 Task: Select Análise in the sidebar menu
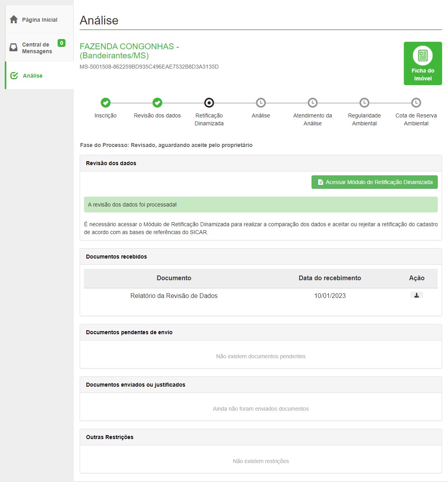click(x=39, y=76)
